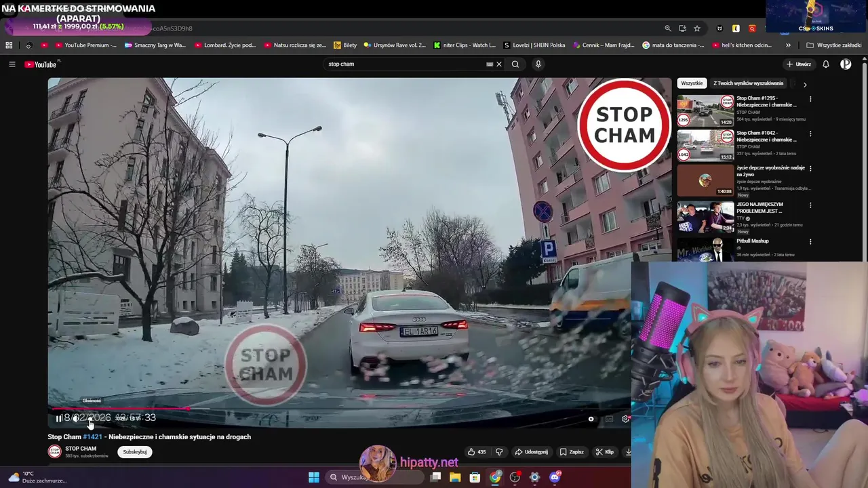Screen dimensions: 868x488
Task: Open the Pitbull Mashup video title
Action: pos(753,241)
